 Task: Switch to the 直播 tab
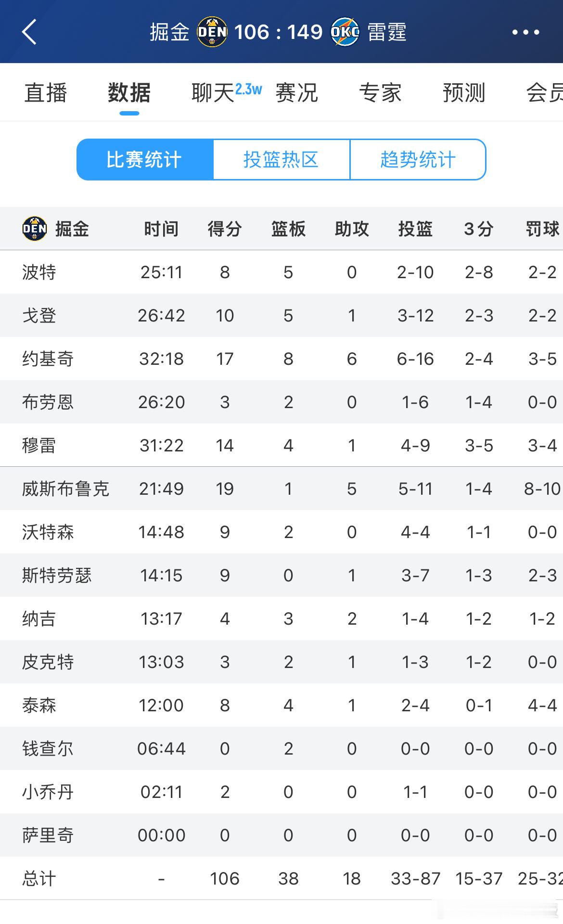pos(46,92)
